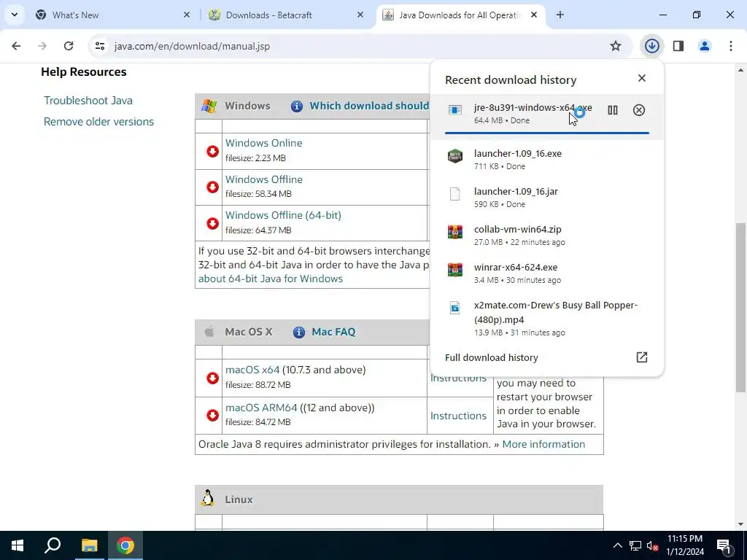The height and width of the screenshot is (560, 747).
Task: Click the Windows Online download link
Action: (x=263, y=143)
